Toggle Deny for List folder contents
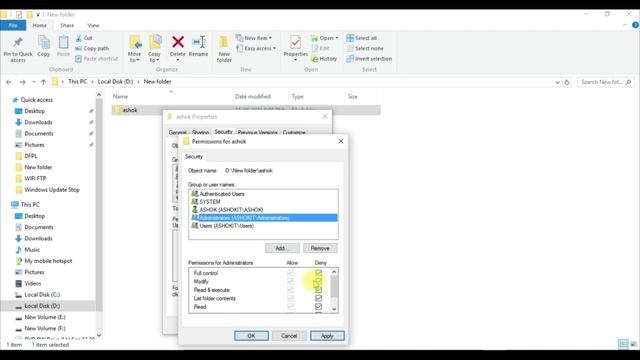Image resolution: width=640 pixels, height=360 pixels. click(x=318, y=298)
